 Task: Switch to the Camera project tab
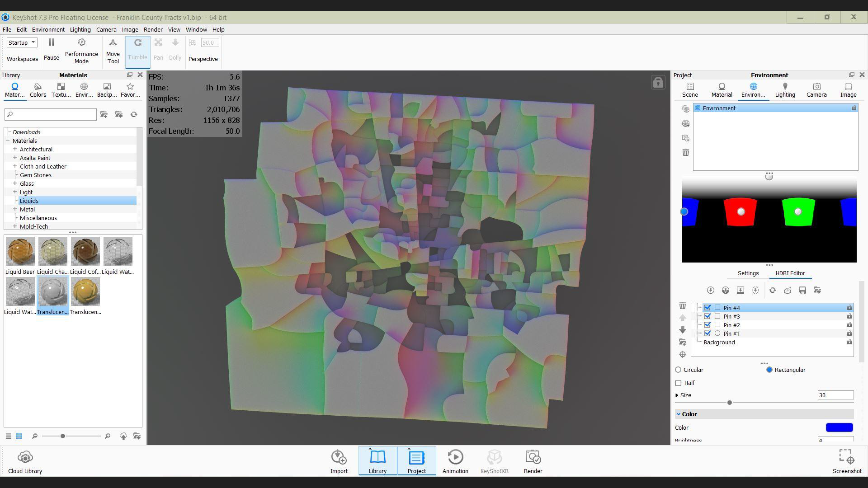click(816, 89)
